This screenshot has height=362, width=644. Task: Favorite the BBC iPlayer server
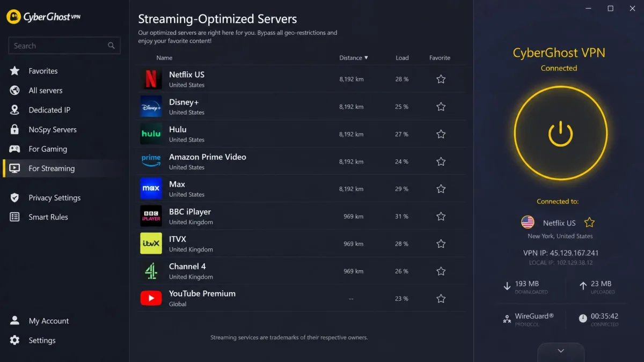point(441,216)
